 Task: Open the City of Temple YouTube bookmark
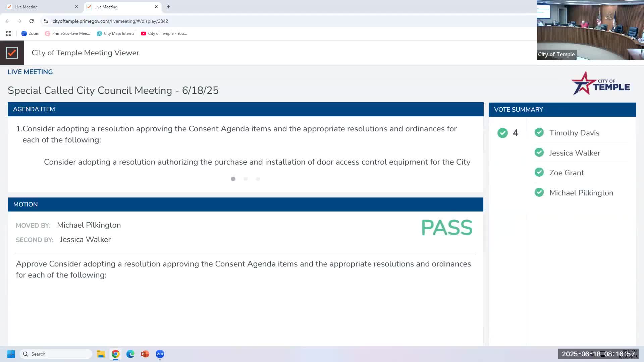tap(164, 34)
